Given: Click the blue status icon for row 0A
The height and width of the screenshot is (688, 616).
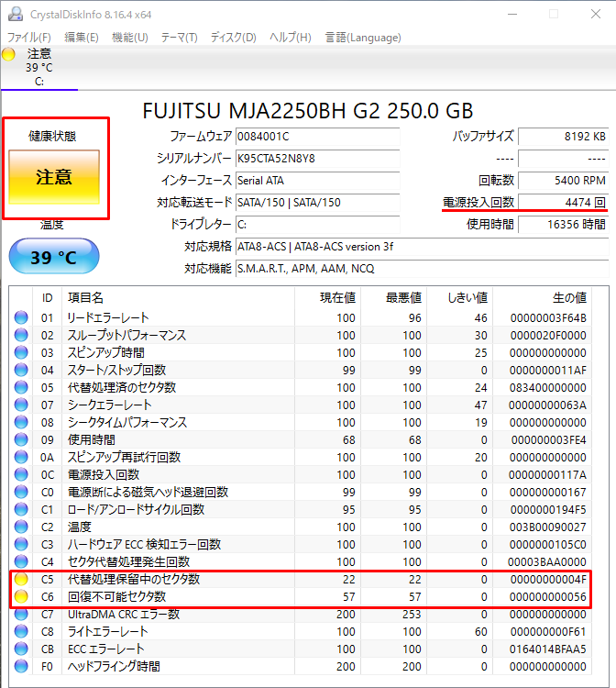Looking at the screenshot, I should pyautogui.click(x=21, y=457).
